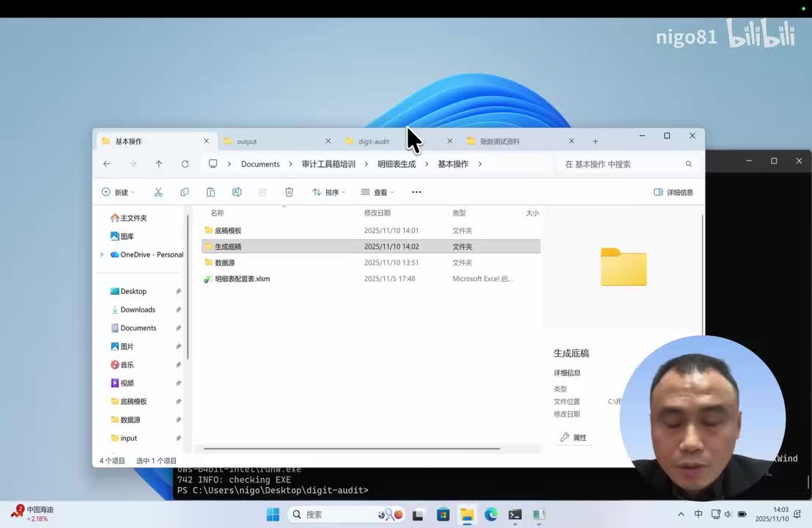Click Task View icon in taskbar
This screenshot has height=528, width=812.
point(418,515)
